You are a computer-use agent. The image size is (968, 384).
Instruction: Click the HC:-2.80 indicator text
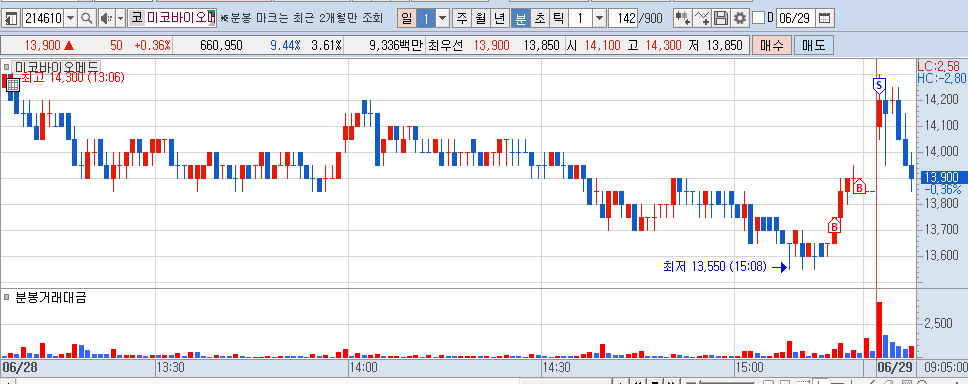pos(942,78)
